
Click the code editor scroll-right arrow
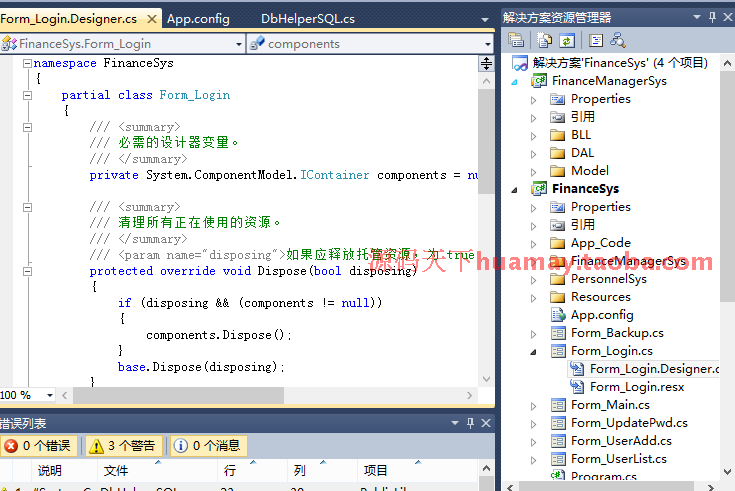(x=469, y=395)
